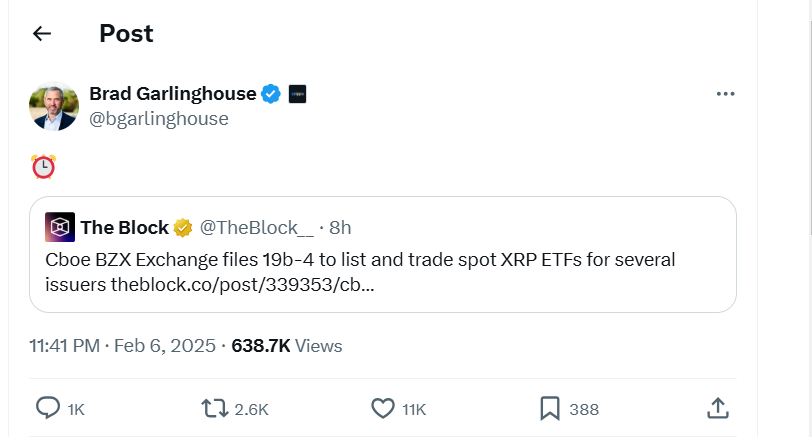This screenshot has height=437, width=812.
Task: Open the Brad Garlinghouse profile name
Action: [x=173, y=94]
